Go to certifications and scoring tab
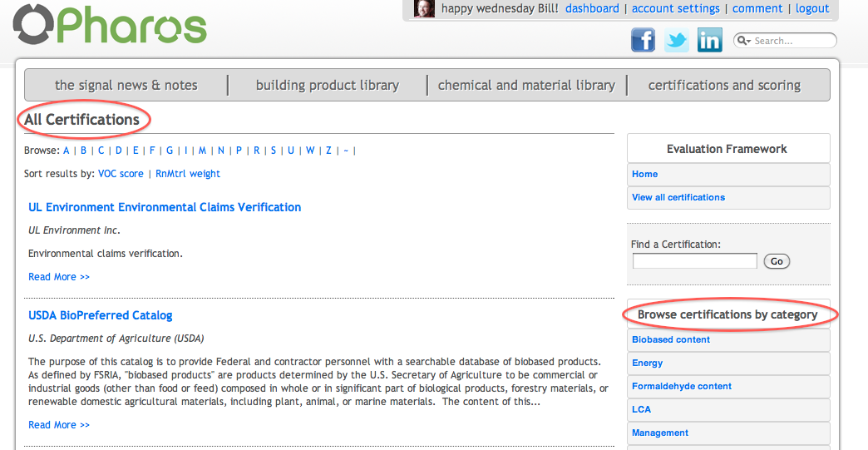The image size is (868, 450). [724, 85]
